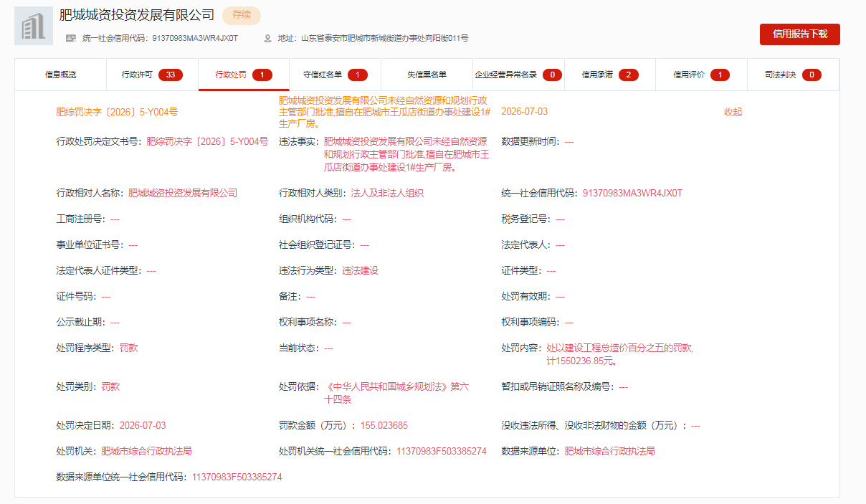Click the 存续 status badge
Image resolution: width=866 pixels, height=504 pixels.
pyautogui.click(x=242, y=15)
